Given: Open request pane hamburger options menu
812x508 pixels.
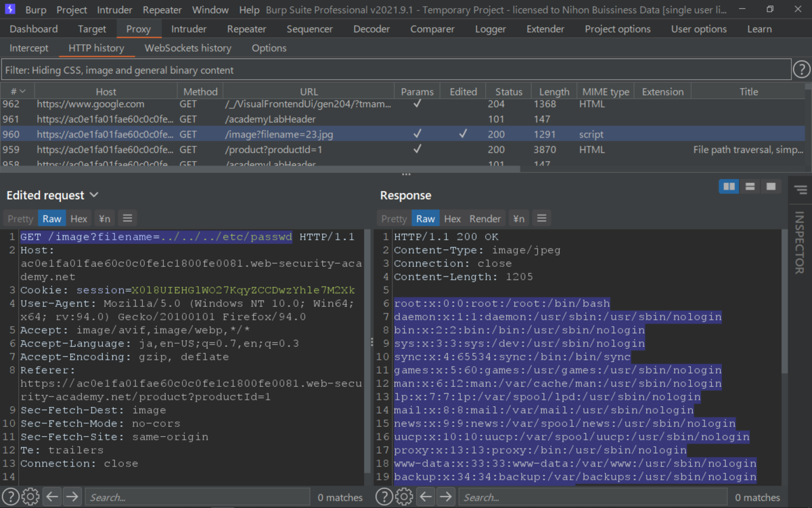Looking at the screenshot, I should [x=127, y=218].
